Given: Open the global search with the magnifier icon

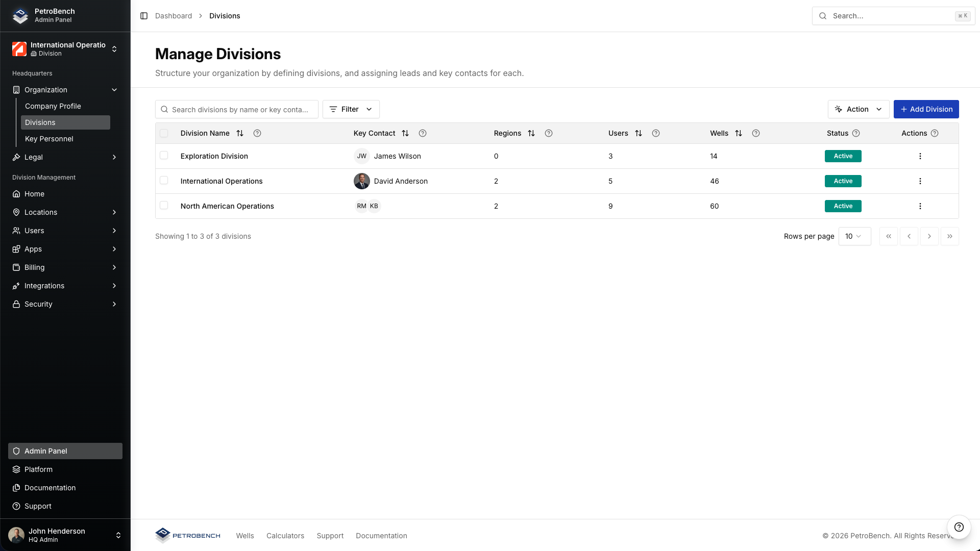Looking at the screenshot, I should (822, 16).
